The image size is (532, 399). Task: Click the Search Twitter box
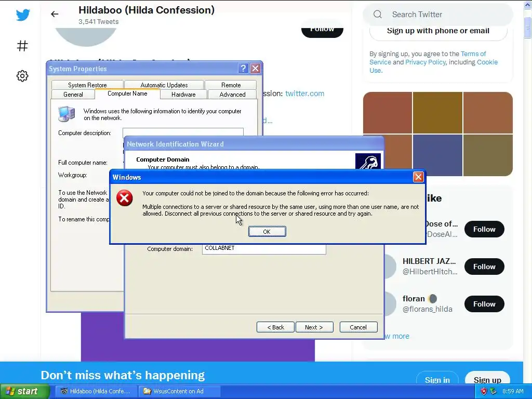(437, 14)
